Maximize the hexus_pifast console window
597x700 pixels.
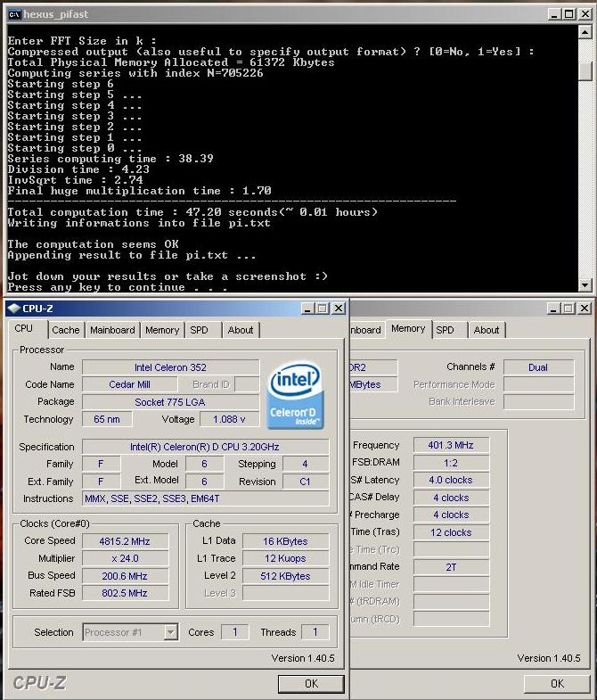point(569,14)
